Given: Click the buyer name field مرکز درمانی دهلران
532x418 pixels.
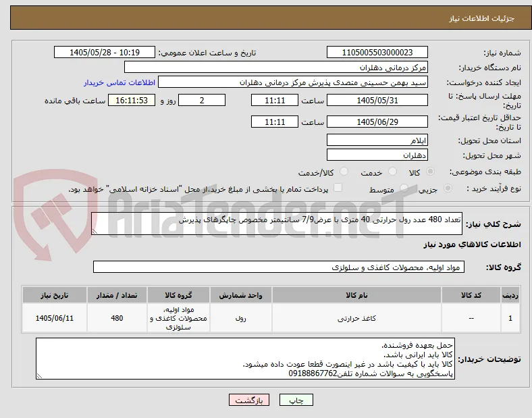Looking at the screenshot, I should pos(276,67).
